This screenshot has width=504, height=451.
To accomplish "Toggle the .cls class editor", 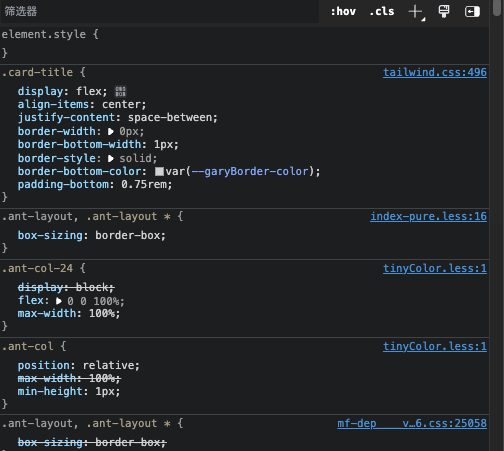I will [382, 12].
